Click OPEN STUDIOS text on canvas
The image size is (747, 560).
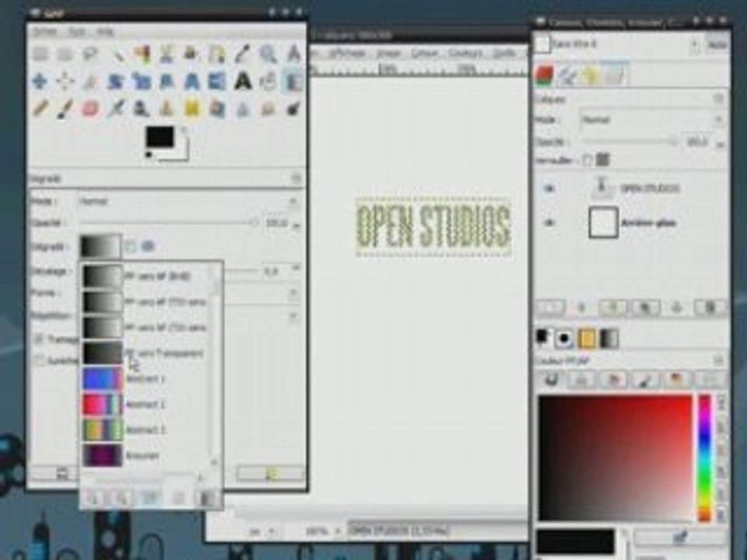point(433,226)
